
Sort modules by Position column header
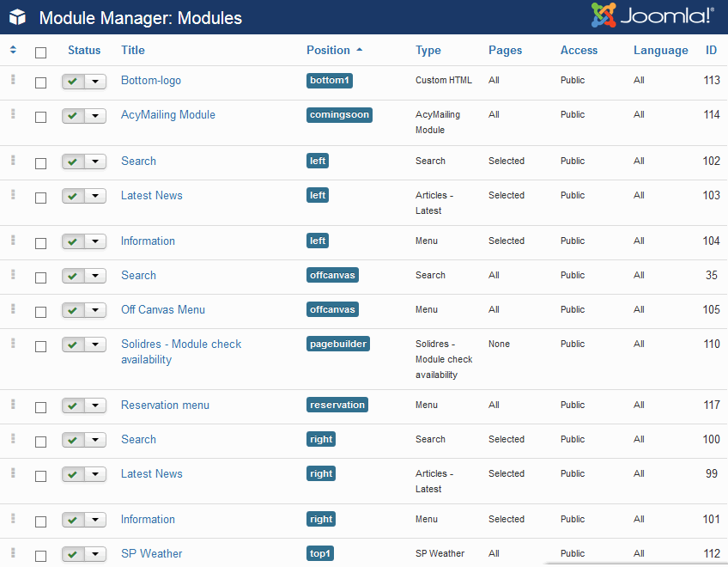[x=329, y=50]
